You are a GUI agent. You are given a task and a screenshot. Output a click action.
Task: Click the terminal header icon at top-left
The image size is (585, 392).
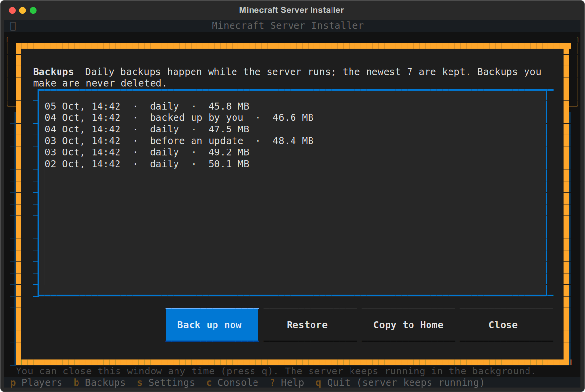[x=13, y=26]
